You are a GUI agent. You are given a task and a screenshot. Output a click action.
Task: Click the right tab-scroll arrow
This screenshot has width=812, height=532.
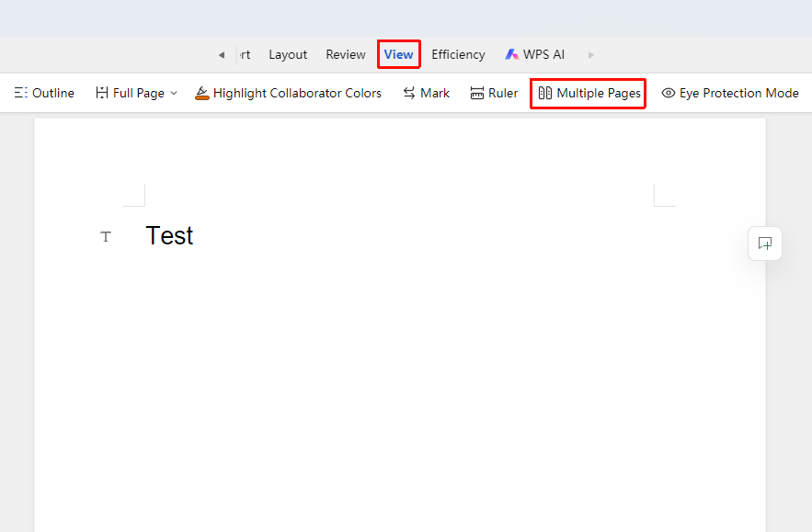591,55
